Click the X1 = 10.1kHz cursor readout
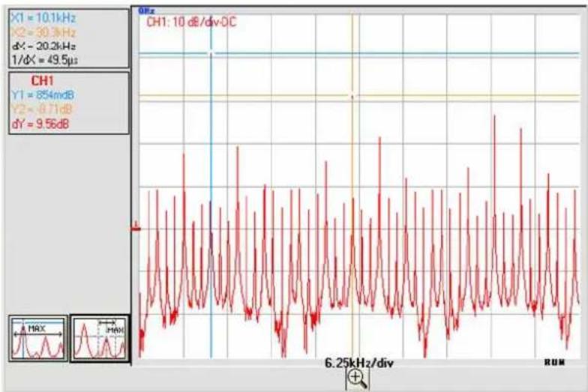 click(43, 18)
